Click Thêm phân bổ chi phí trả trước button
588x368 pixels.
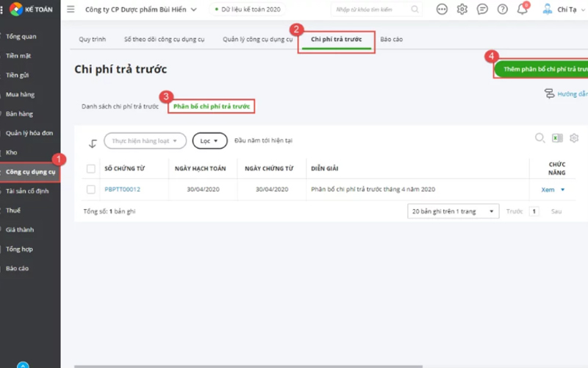click(542, 69)
